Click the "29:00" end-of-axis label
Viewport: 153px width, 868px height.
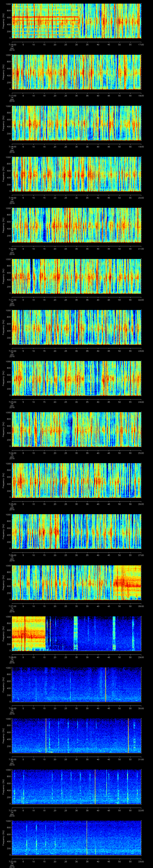(x=141, y=657)
